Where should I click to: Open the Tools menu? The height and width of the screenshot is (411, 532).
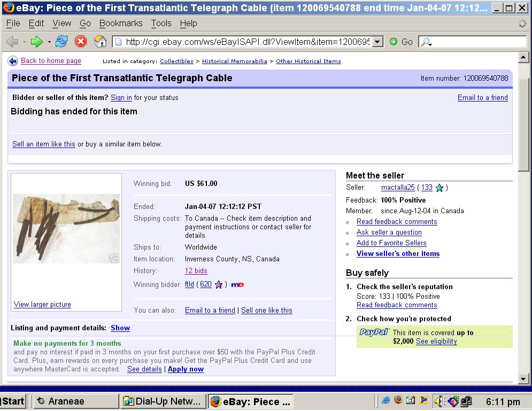(161, 24)
